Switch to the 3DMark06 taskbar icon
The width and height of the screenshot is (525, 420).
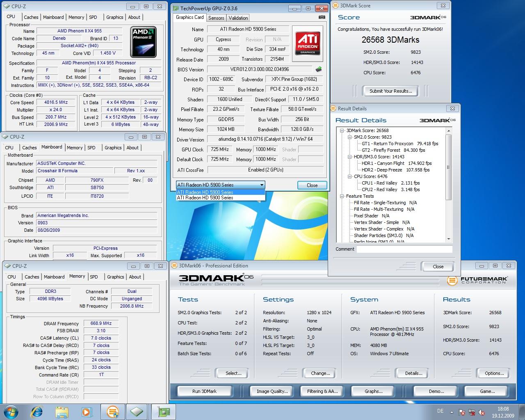point(112,411)
